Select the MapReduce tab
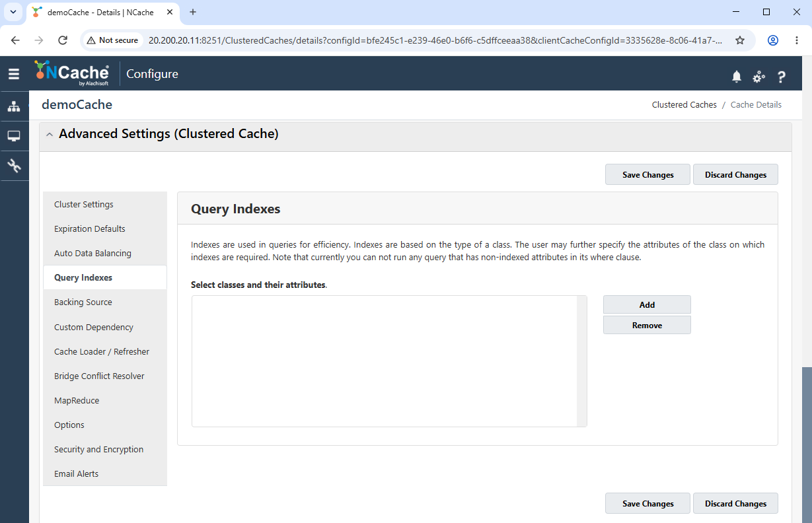 (105, 401)
